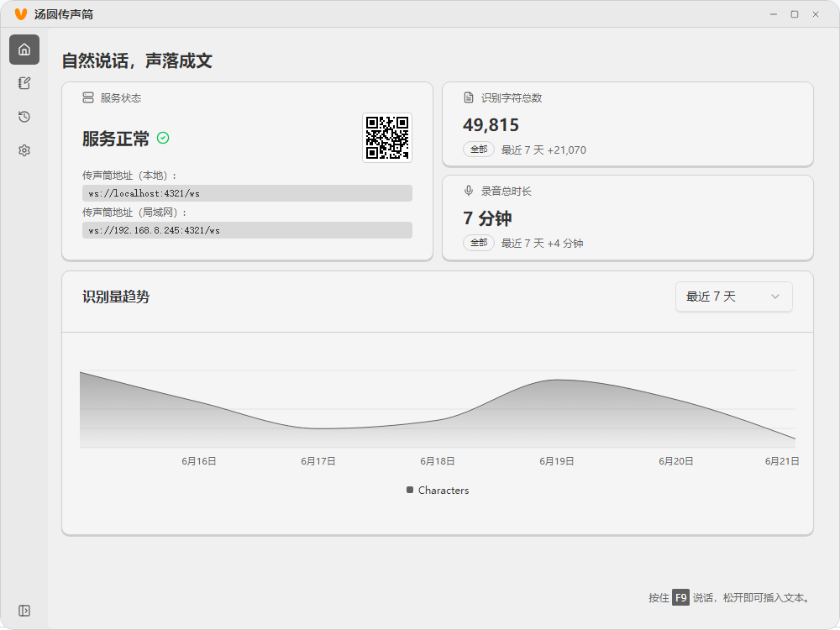Click the 6月16日 axis label

tap(199, 461)
